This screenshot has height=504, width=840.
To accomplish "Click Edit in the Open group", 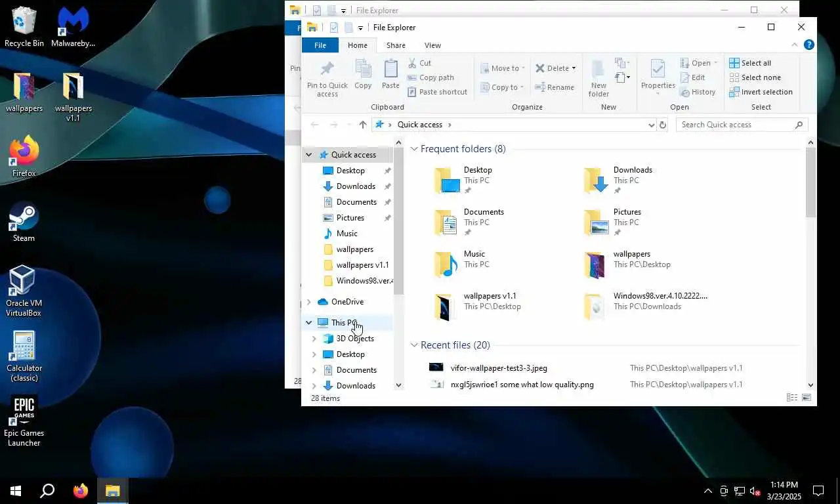I will pos(692,77).
